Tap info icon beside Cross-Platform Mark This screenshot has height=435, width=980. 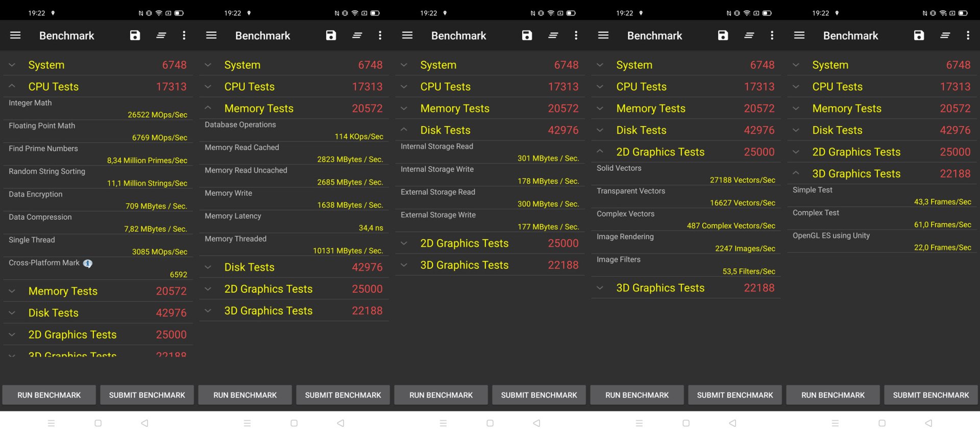(88, 263)
